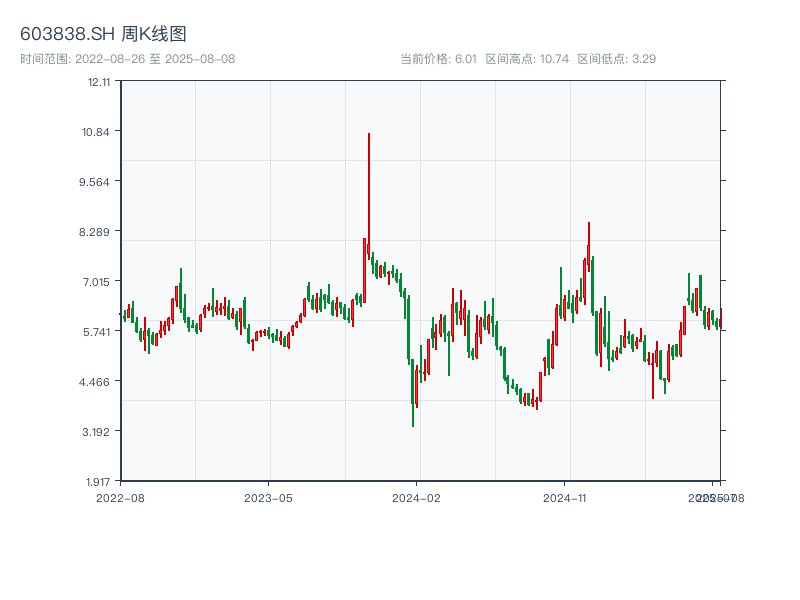Click the red candle peaking above 8.289 after 2024-11
The height and width of the screenshot is (600, 800).
click(x=589, y=246)
